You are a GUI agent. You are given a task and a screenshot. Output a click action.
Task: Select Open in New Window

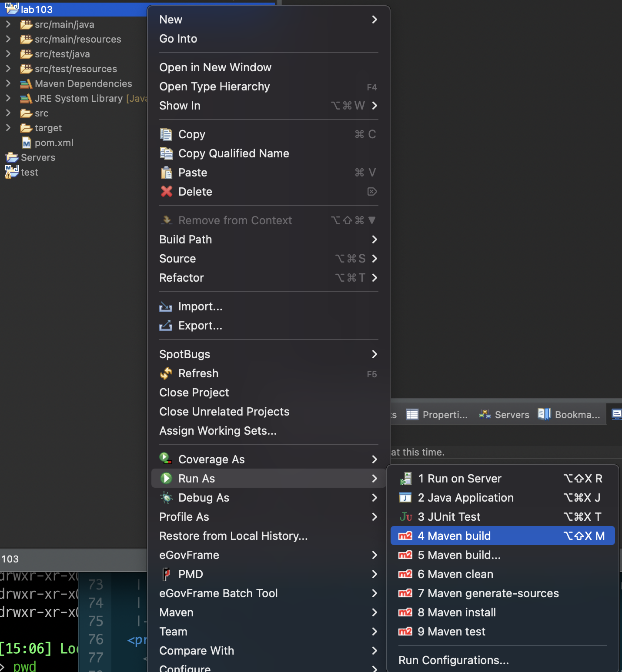(x=269, y=67)
